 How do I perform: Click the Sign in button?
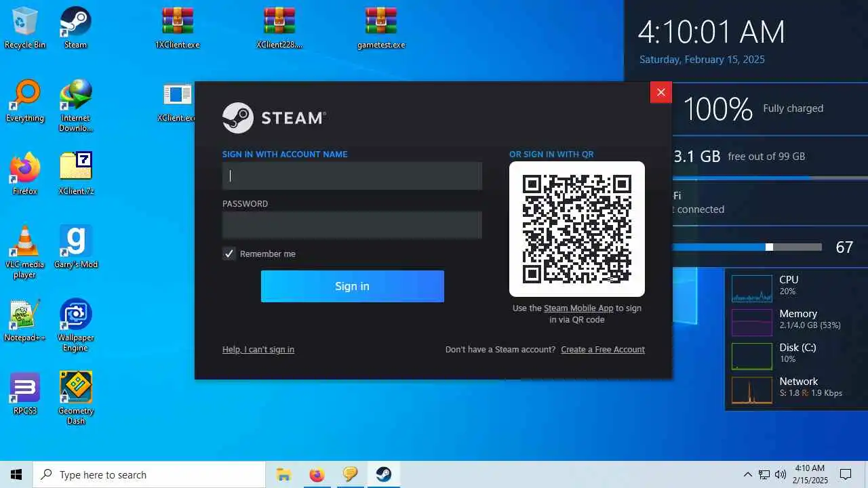click(x=353, y=286)
